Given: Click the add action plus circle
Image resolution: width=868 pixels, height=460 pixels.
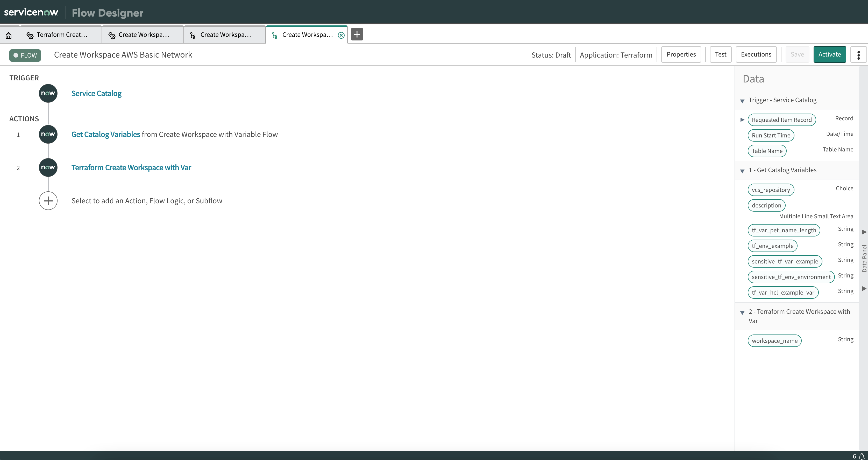Looking at the screenshot, I should click(48, 201).
